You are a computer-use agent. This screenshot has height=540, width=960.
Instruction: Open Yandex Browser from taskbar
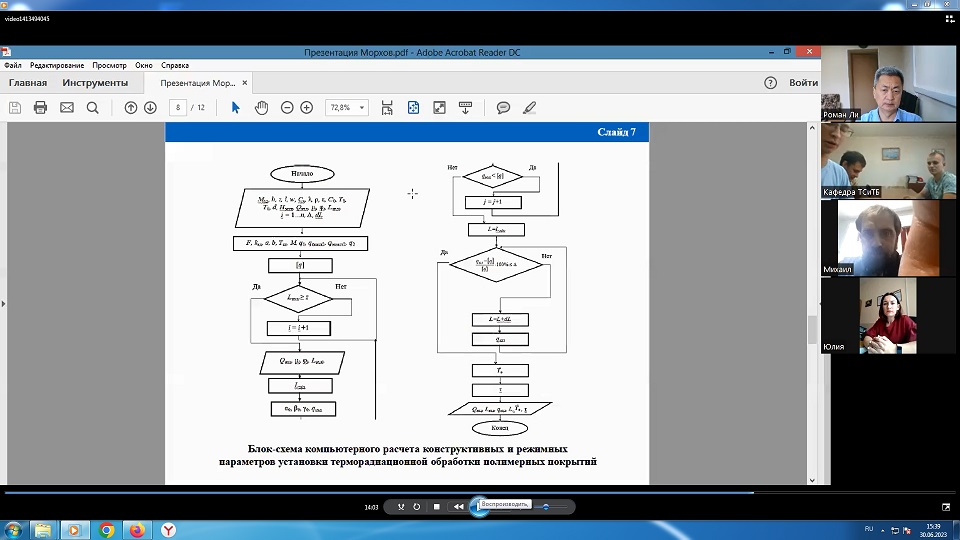[x=168, y=530]
